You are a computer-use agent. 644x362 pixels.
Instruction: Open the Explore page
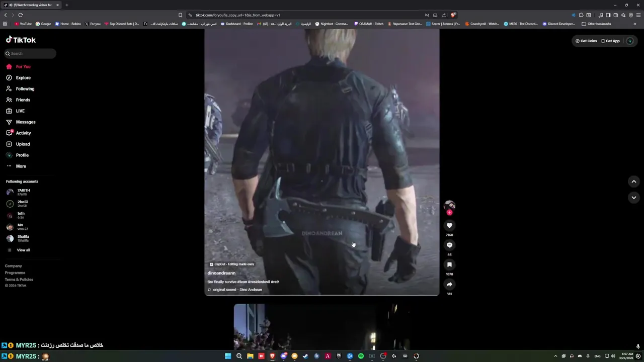click(x=19, y=77)
